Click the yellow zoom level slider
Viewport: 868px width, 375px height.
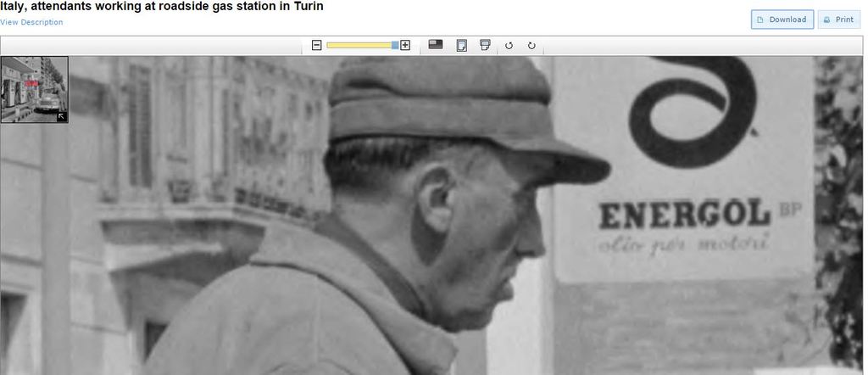362,46
